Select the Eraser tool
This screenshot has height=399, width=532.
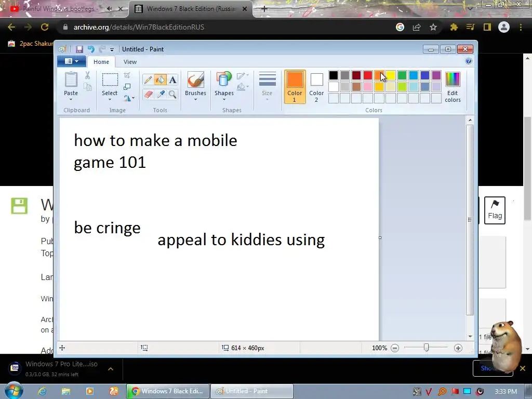coord(148,94)
